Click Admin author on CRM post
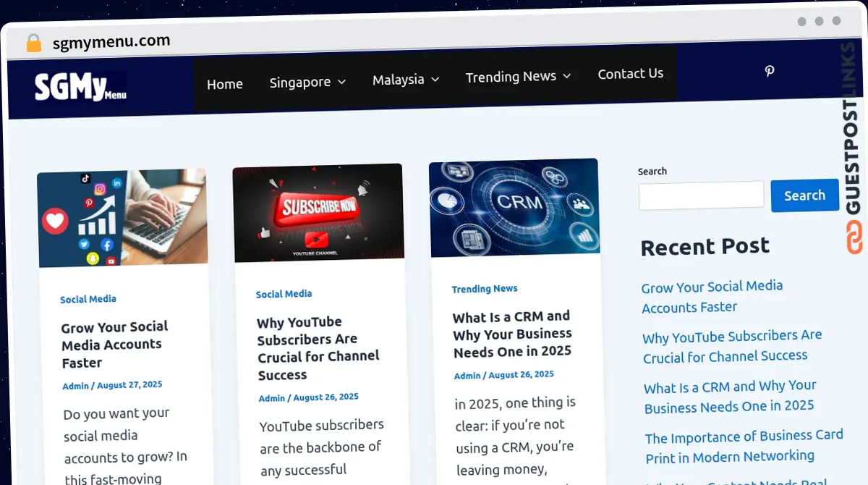This screenshot has width=868, height=485. (467, 376)
